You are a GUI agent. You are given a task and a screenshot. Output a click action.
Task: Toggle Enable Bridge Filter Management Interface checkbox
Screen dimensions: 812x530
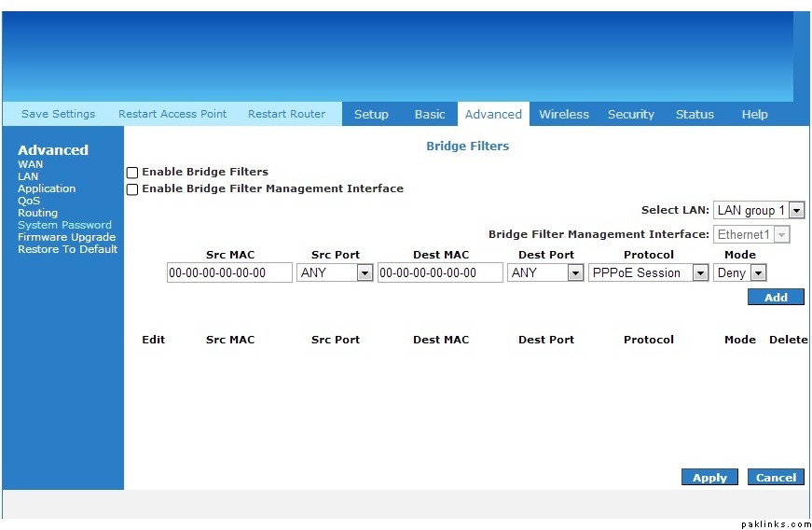click(132, 189)
